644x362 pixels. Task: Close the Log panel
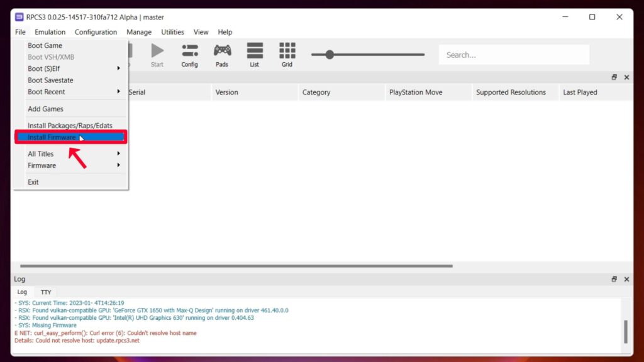626,279
